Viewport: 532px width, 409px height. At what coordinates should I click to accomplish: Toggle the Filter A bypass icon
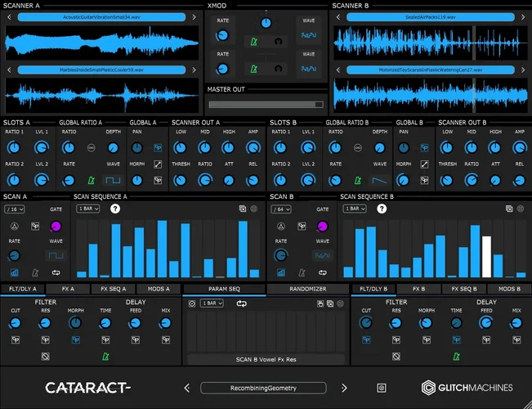tap(46, 357)
